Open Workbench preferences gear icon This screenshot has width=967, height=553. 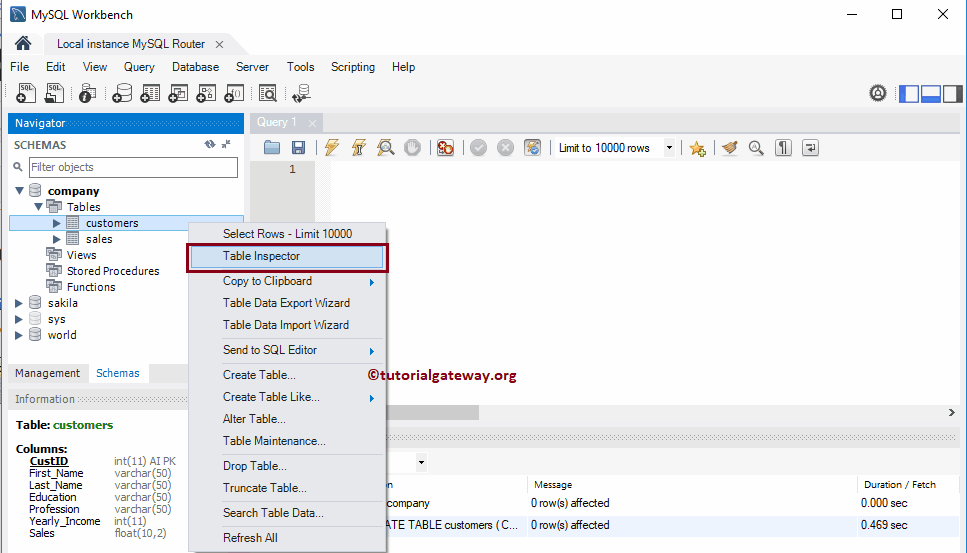pos(878,93)
